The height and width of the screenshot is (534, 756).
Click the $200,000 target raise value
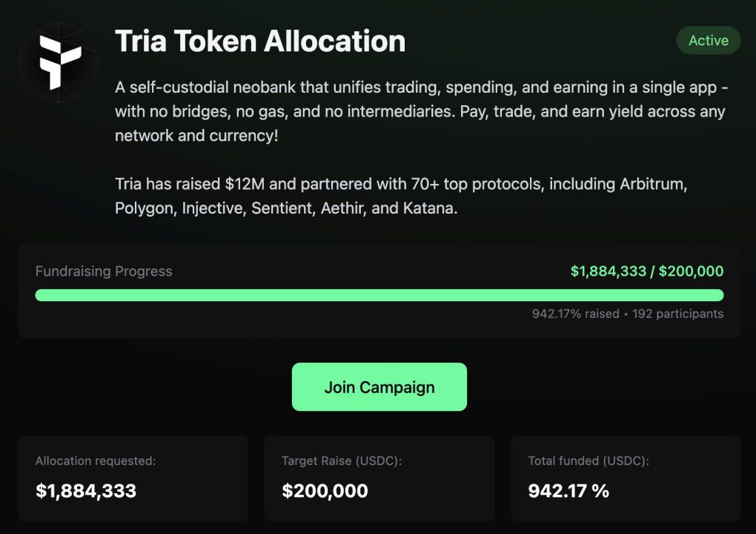[325, 490]
